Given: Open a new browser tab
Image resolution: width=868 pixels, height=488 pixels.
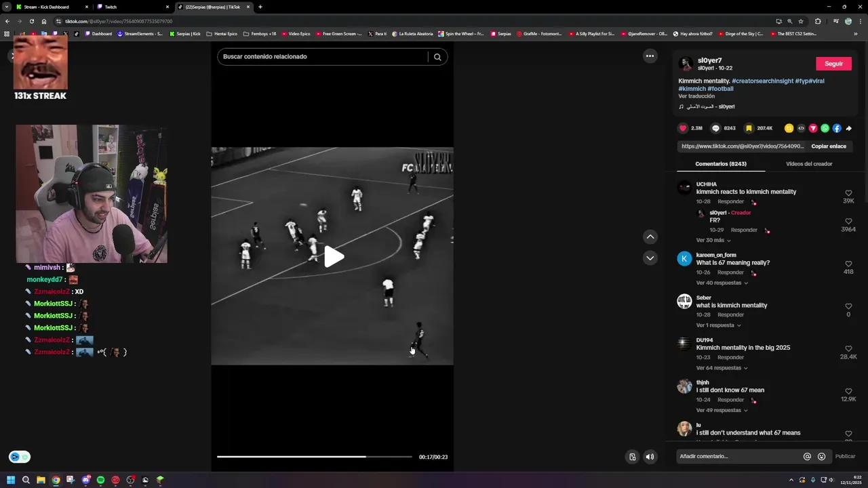Looking at the screenshot, I should click(260, 7).
